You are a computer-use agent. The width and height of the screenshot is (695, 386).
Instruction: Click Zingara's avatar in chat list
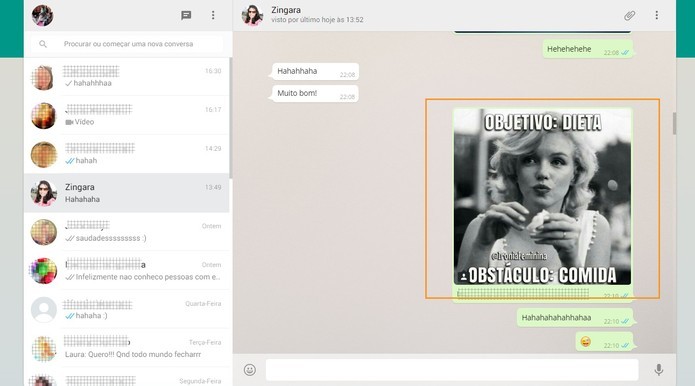click(43, 193)
